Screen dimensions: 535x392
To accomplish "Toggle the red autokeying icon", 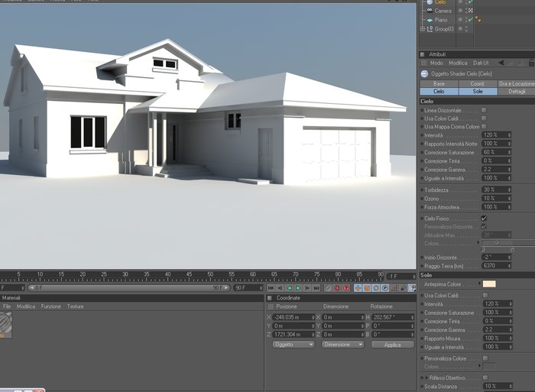I will pos(337,288).
